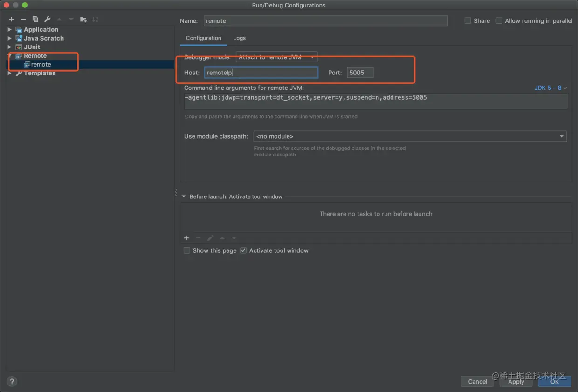Add a before-launch task with the plus icon

click(186, 238)
